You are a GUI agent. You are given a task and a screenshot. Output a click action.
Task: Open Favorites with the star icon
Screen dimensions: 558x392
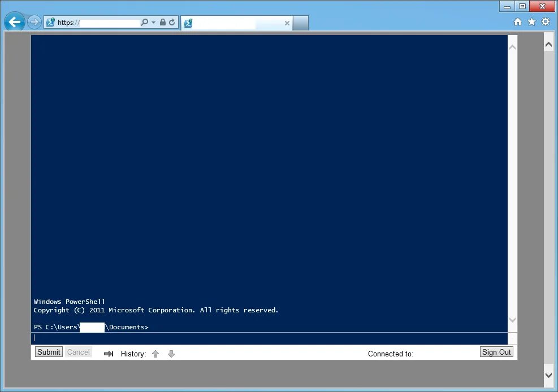click(x=531, y=22)
